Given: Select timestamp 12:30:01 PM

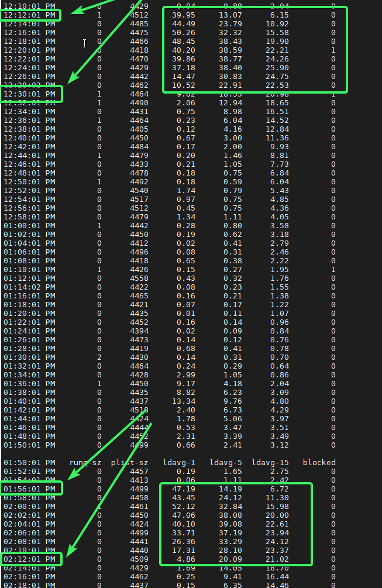Looking at the screenshot, I should 29,94.
